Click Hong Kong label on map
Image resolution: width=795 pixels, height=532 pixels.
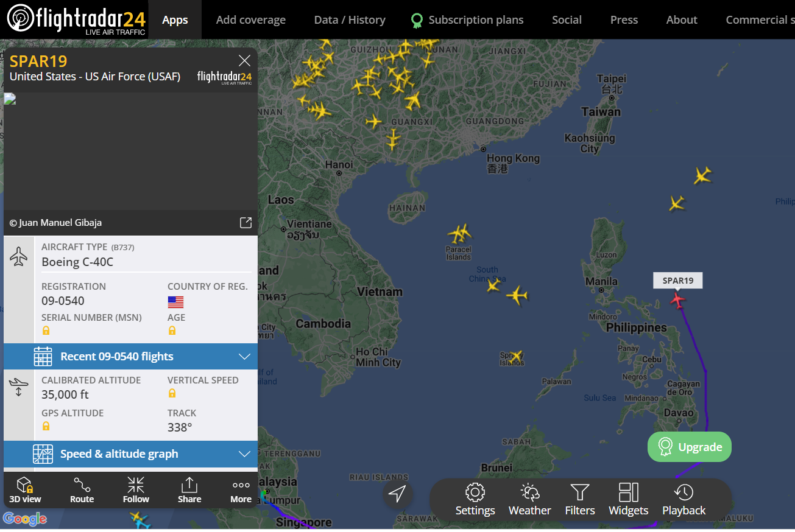(x=513, y=158)
